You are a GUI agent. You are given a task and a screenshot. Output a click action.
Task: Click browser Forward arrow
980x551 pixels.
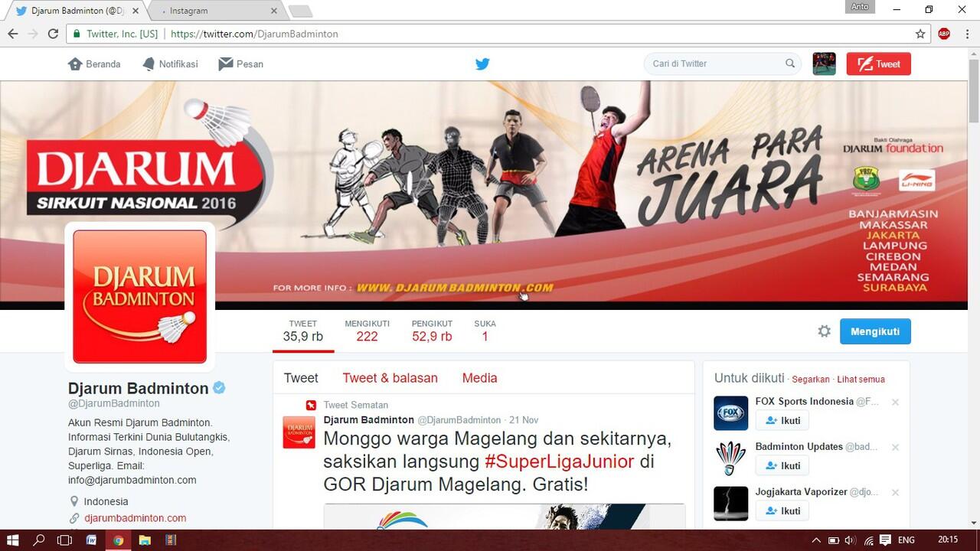pos(33,34)
